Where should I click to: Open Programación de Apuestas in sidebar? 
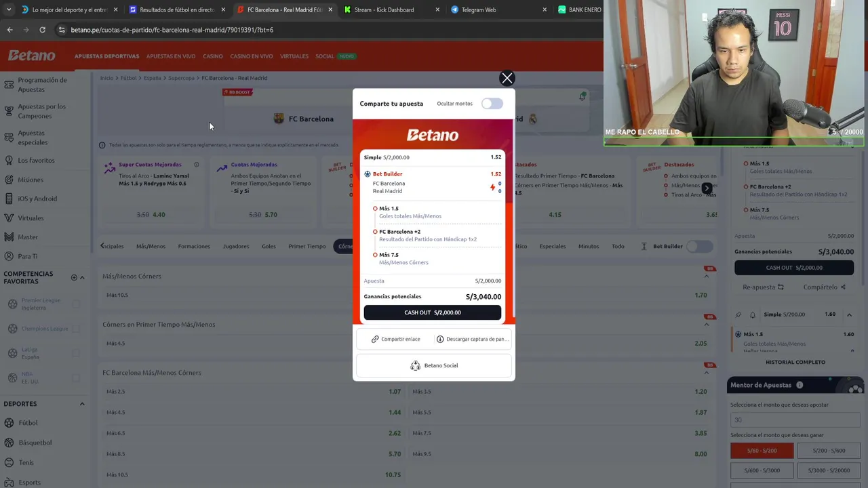point(42,85)
